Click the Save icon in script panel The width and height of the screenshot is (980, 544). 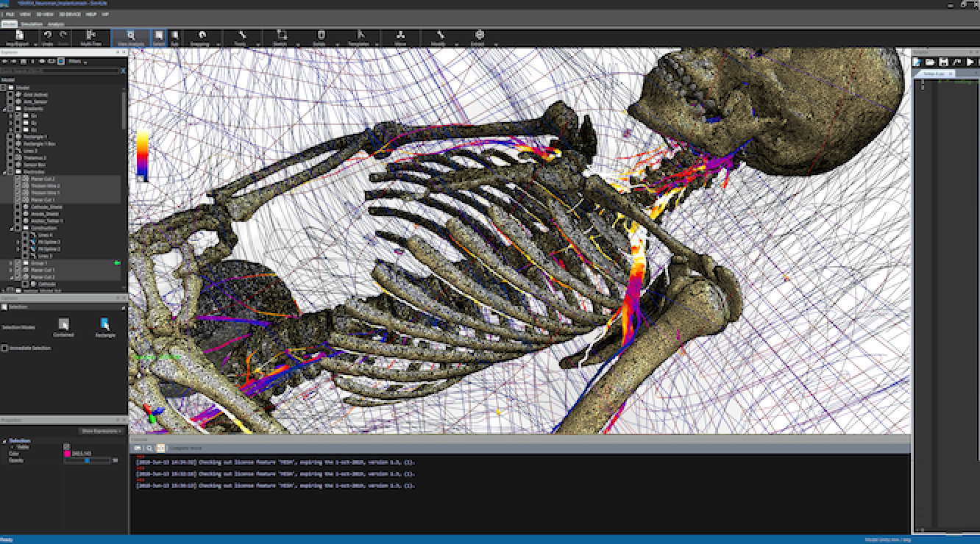[x=943, y=62]
